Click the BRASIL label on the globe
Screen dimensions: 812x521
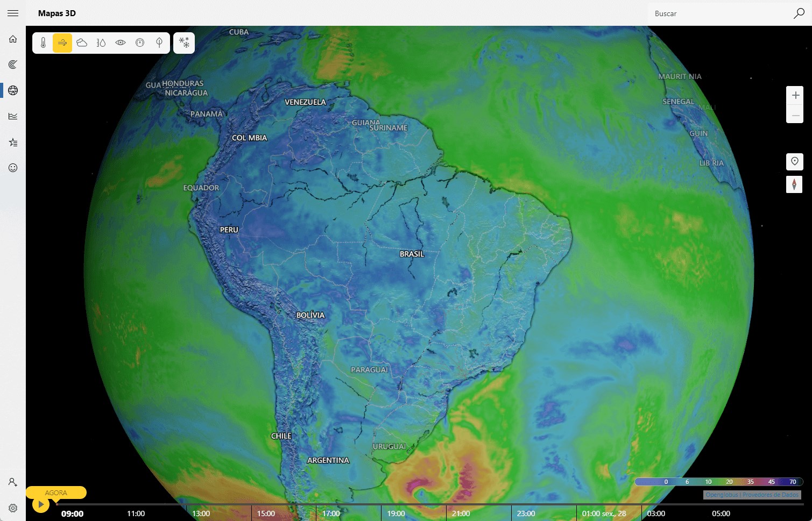412,254
